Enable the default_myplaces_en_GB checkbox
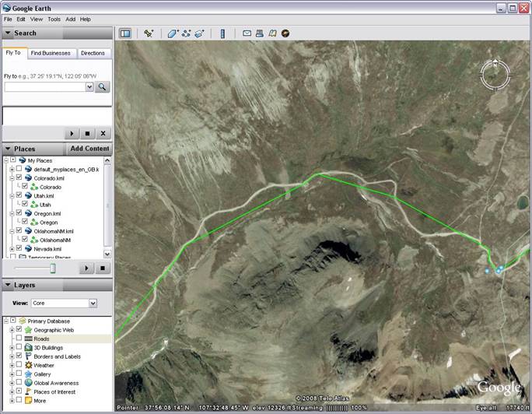532x414 pixels. pyautogui.click(x=19, y=169)
